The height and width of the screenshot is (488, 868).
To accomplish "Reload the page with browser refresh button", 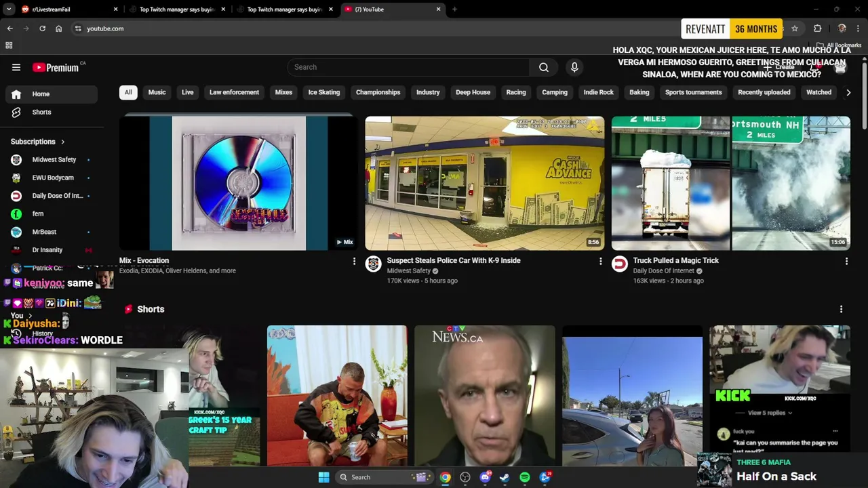I will pyautogui.click(x=42, y=28).
